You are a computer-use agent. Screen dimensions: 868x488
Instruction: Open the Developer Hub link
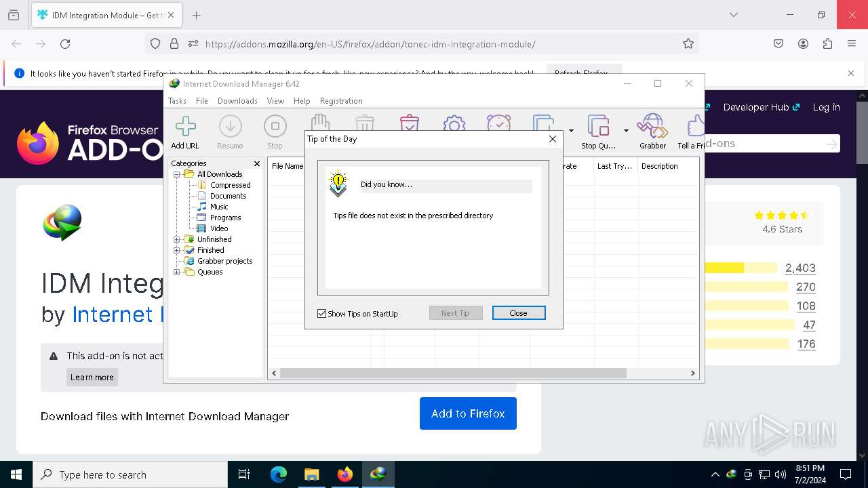762,107
